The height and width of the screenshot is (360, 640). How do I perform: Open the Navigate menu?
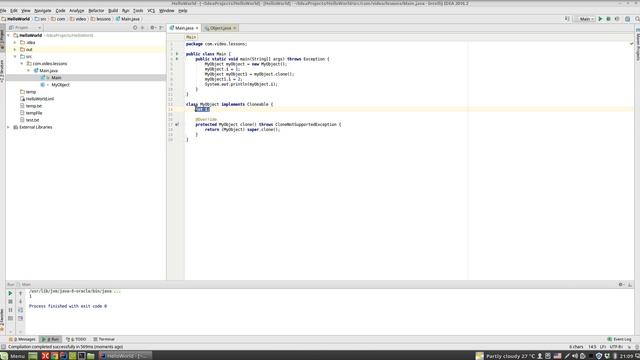42,11
